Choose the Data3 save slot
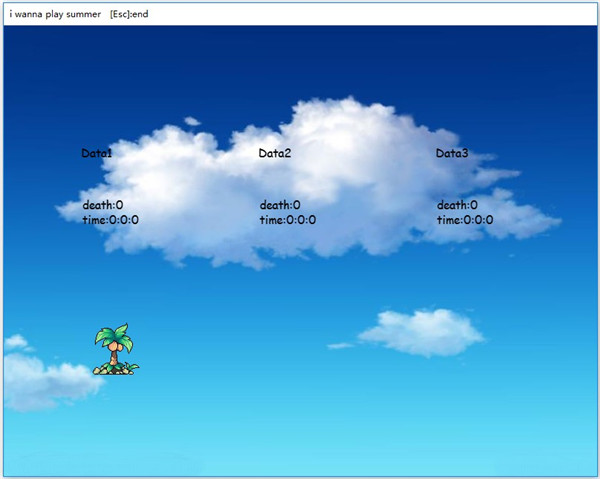 click(452, 154)
